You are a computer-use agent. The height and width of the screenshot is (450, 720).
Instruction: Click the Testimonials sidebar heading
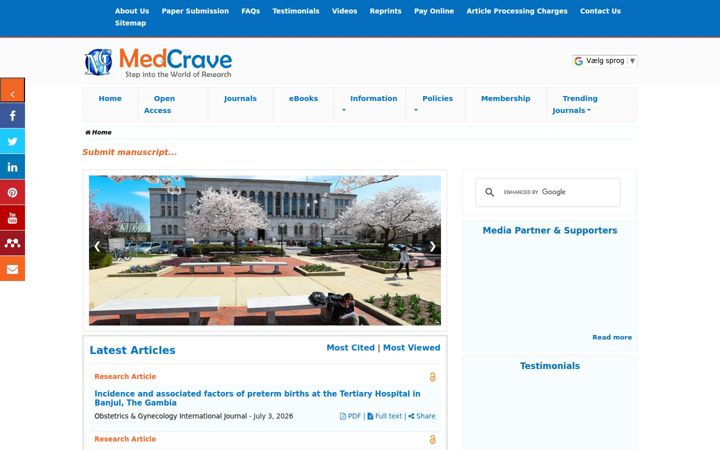[550, 366]
